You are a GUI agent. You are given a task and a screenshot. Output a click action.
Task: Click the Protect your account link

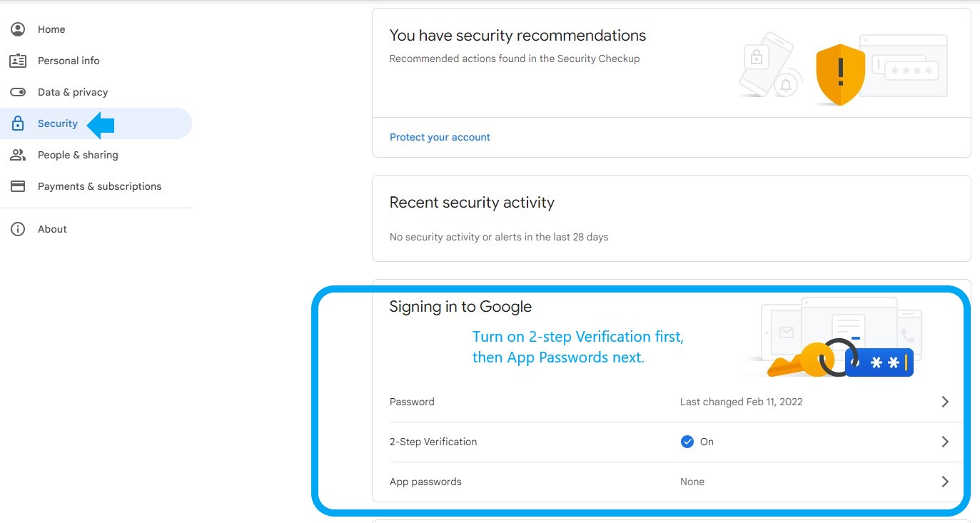click(440, 137)
